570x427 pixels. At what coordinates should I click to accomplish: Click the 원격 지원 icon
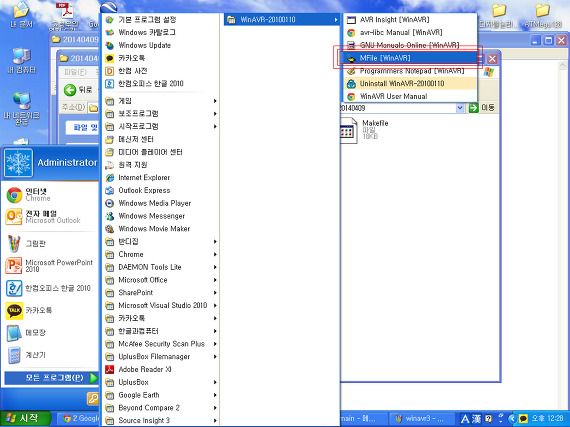point(109,165)
